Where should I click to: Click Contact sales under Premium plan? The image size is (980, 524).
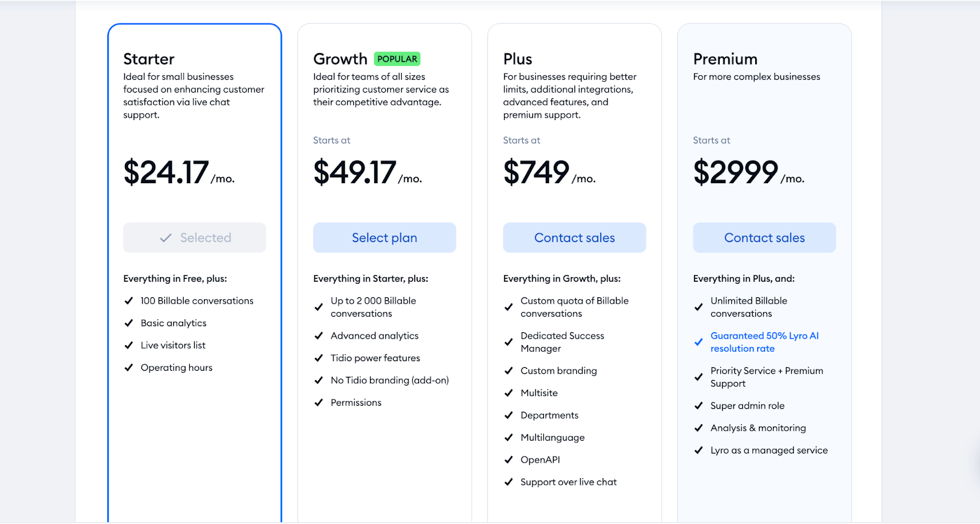click(764, 238)
